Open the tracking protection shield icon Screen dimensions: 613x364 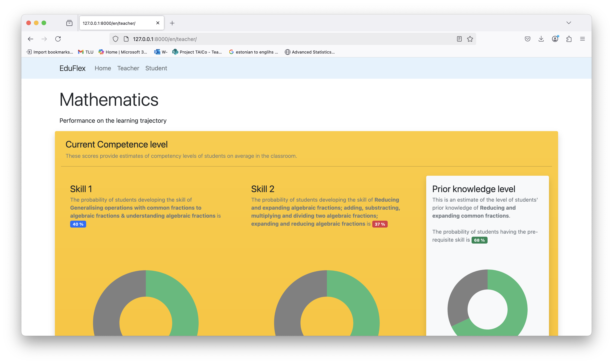[x=115, y=39]
